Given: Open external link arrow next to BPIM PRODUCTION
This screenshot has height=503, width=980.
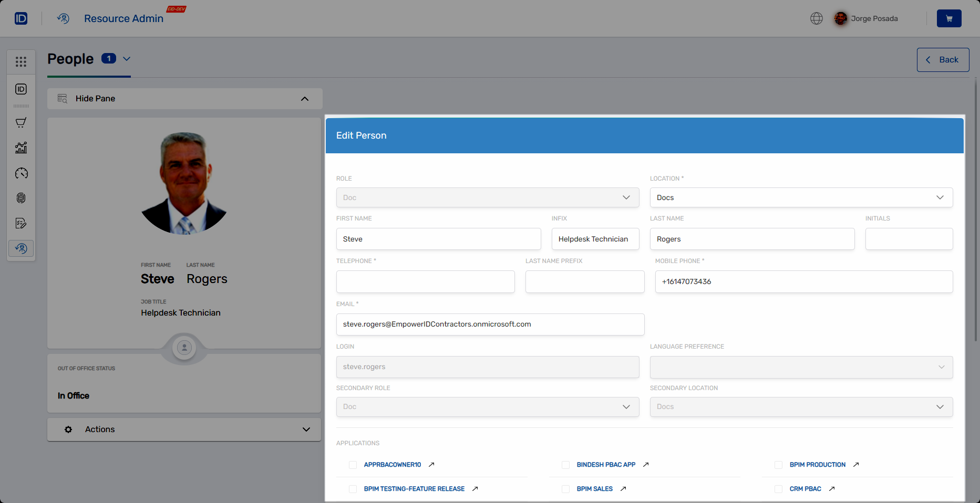Looking at the screenshot, I should coord(856,465).
